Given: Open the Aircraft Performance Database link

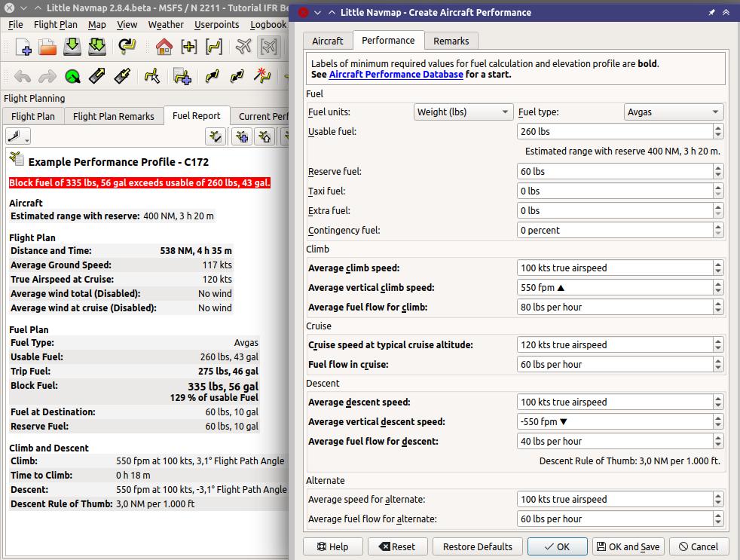Looking at the screenshot, I should pos(396,74).
